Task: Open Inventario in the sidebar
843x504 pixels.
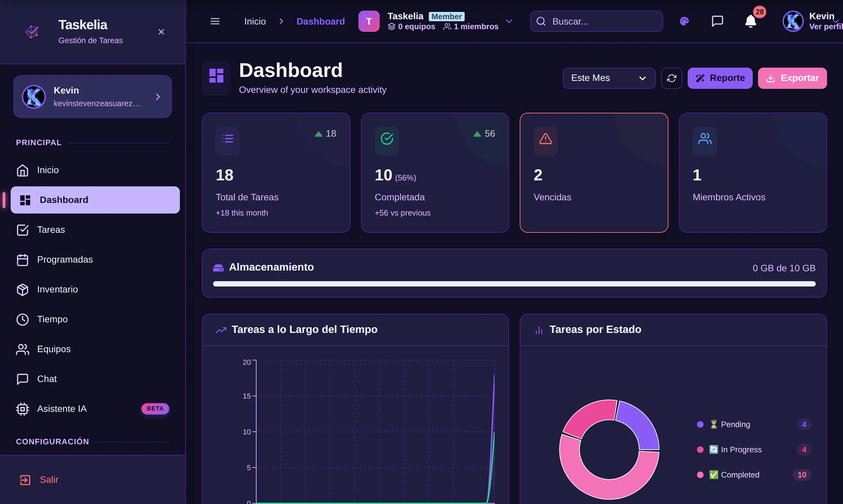Action: [x=95, y=290]
